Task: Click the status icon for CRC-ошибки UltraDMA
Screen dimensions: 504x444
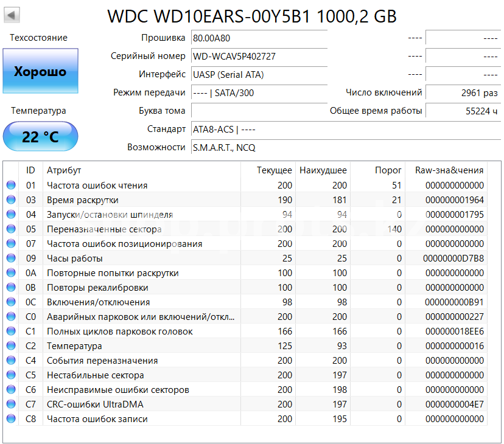Action: (11, 404)
